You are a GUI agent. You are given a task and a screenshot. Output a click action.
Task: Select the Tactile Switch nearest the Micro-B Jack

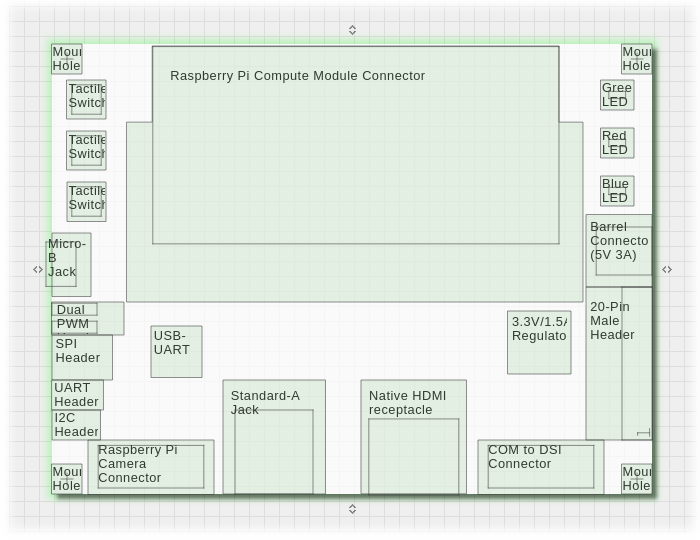(86, 202)
